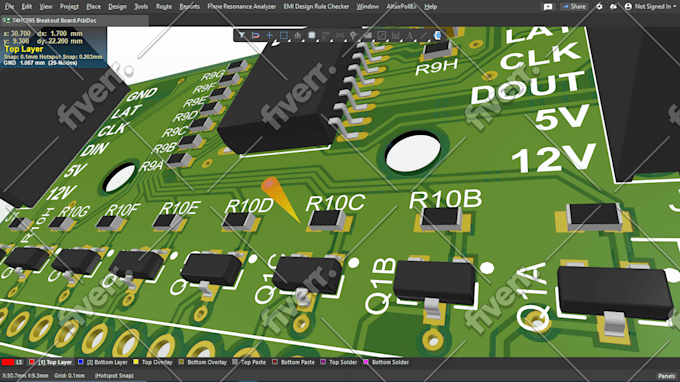
Task: Switch to the 74HC595 Breakout Board.PcbDoc tab
Action: tap(75, 20)
